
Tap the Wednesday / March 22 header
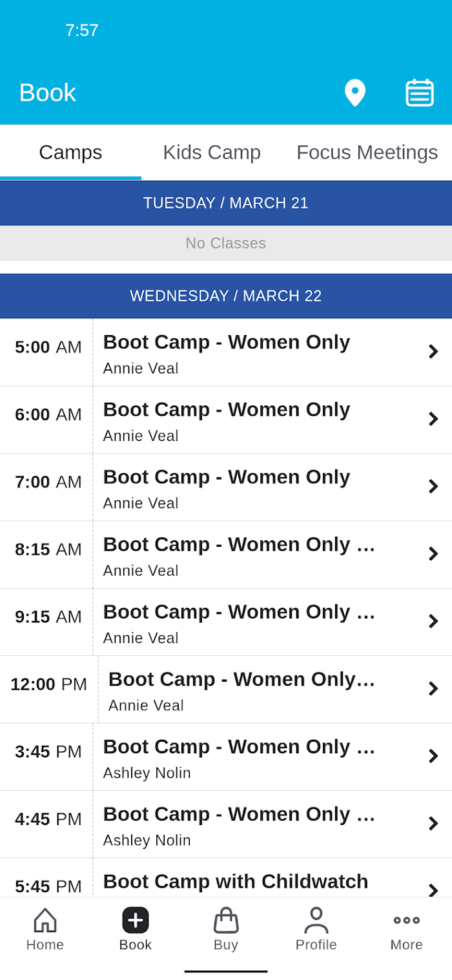pyautogui.click(x=226, y=296)
